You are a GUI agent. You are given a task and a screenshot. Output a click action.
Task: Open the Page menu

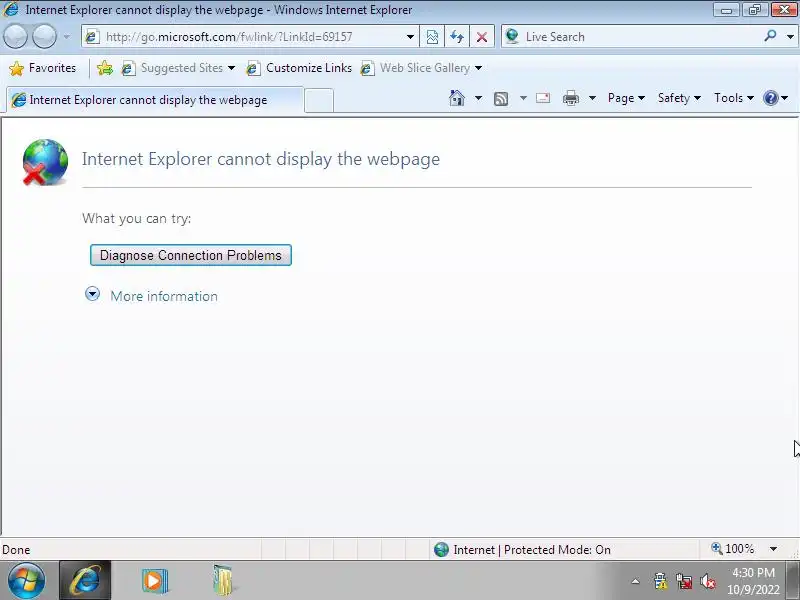click(x=626, y=97)
